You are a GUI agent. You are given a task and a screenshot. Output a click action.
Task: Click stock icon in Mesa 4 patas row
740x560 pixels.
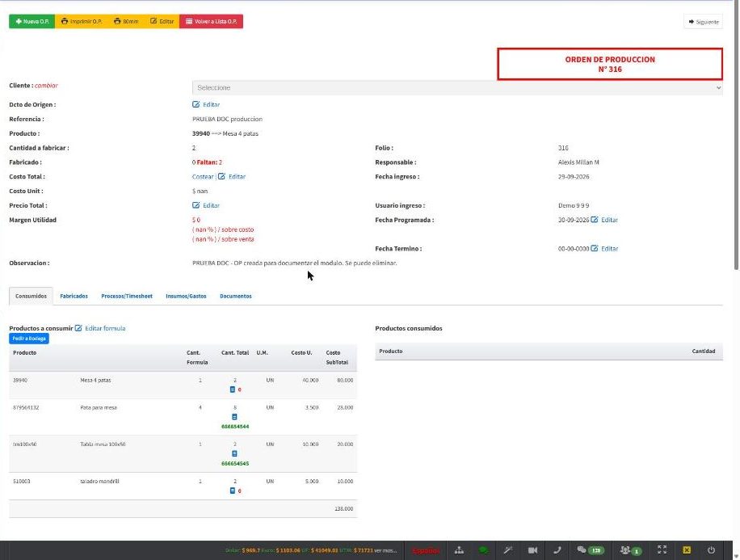pyautogui.click(x=232, y=389)
